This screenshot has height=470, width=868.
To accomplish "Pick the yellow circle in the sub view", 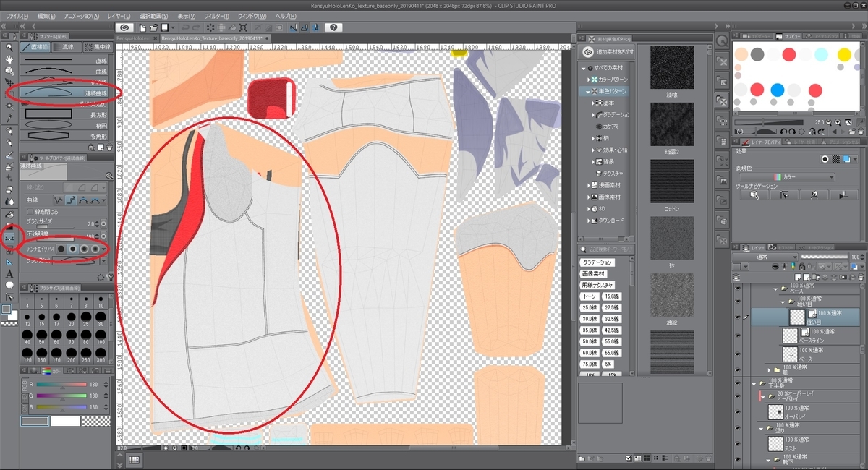I will pyautogui.click(x=843, y=54).
